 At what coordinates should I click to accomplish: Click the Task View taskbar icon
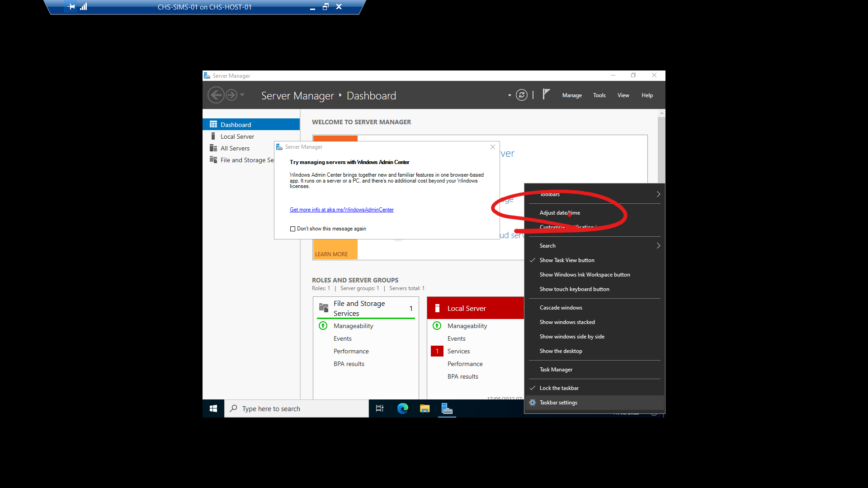[380, 408]
